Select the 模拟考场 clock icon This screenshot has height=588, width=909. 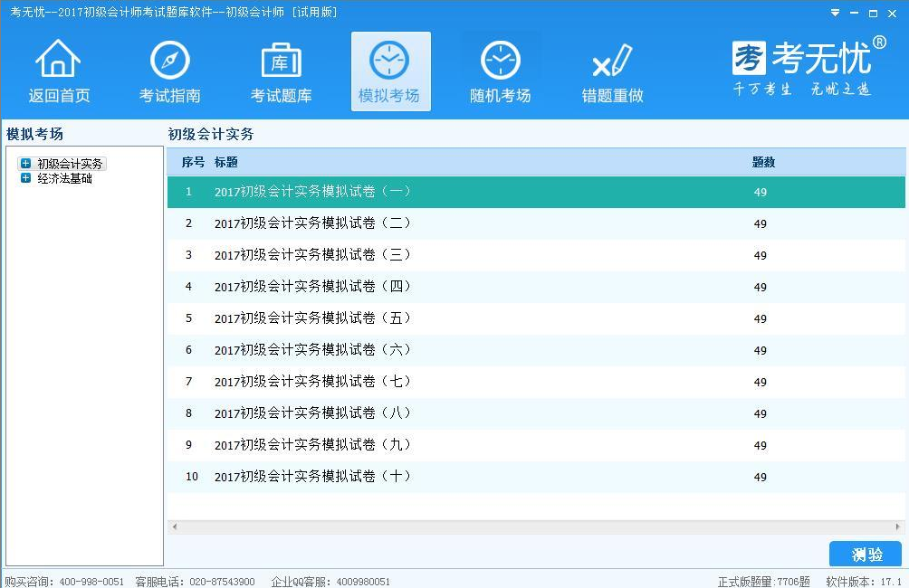[390, 71]
